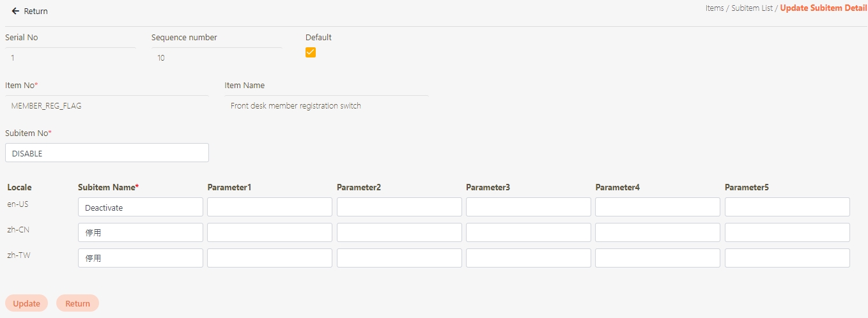
Task: Click zh-TW Parameter5 input box
Action: (x=787, y=258)
